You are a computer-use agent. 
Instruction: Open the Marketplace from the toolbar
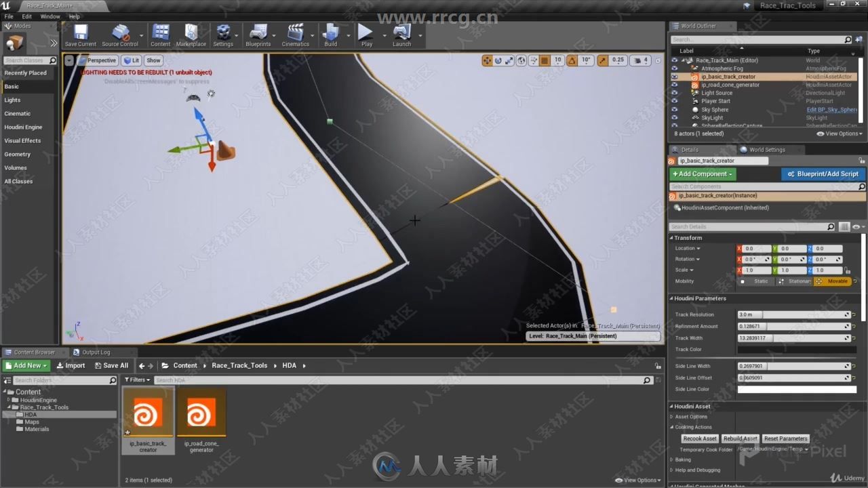click(x=191, y=35)
